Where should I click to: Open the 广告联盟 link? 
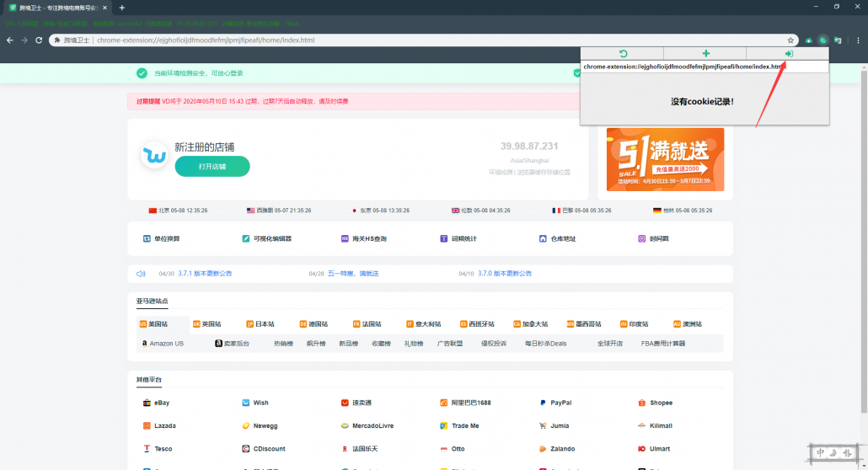[450, 344]
